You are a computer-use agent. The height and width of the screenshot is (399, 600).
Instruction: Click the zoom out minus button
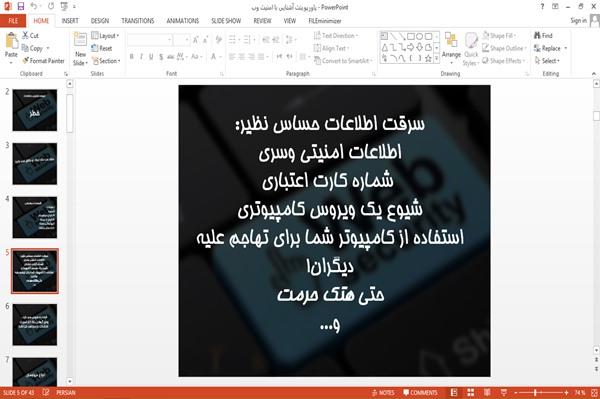point(515,392)
